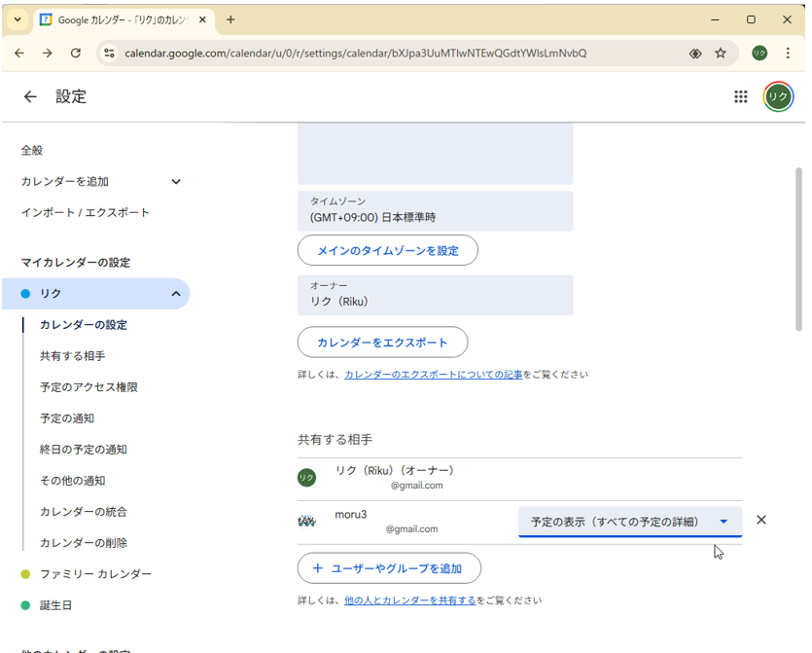Reload the page in browser
The width and height of the screenshot is (812, 653).
(76, 54)
